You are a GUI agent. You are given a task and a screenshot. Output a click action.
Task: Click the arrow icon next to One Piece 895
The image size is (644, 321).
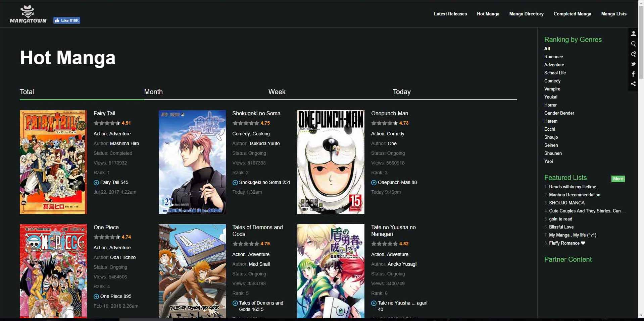pos(96,296)
